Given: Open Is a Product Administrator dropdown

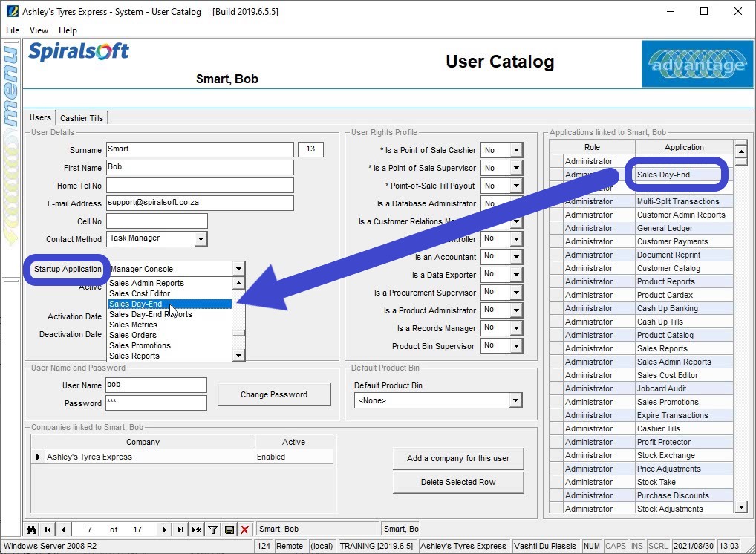Looking at the screenshot, I should pyautogui.click(x=516, y=310).
